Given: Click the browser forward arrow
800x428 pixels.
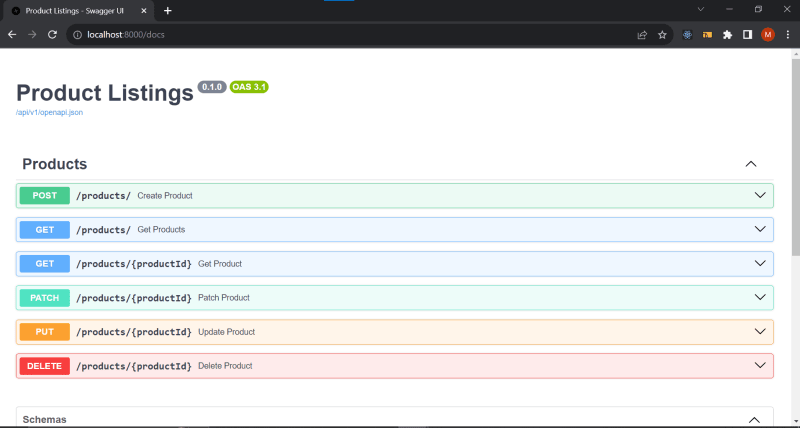Looking at the screenshot, I should click(x=32, y=35).
